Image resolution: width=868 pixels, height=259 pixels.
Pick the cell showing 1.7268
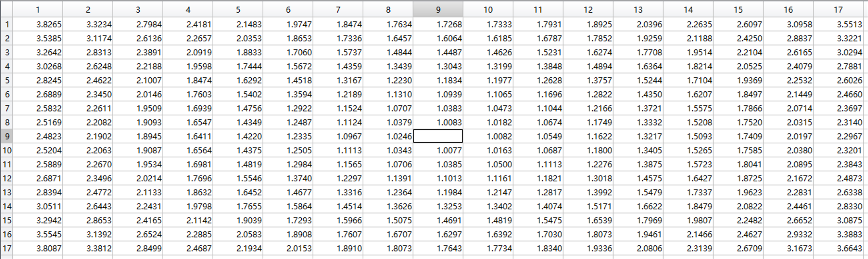click(x=438, y=24)
